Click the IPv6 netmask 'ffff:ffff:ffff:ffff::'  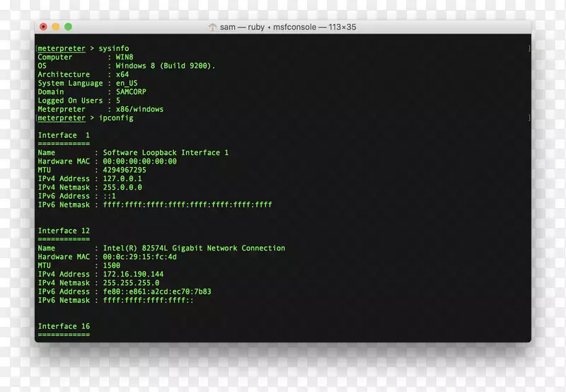148,300
